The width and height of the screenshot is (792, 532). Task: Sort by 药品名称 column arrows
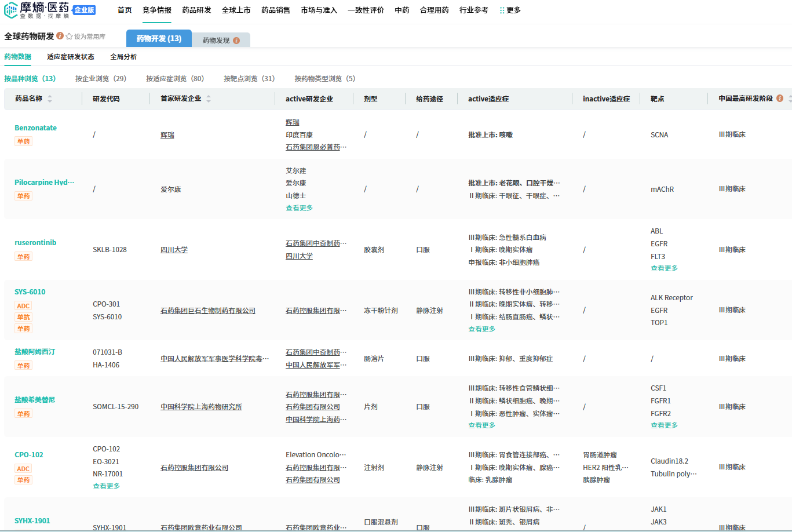coord(50,99)
